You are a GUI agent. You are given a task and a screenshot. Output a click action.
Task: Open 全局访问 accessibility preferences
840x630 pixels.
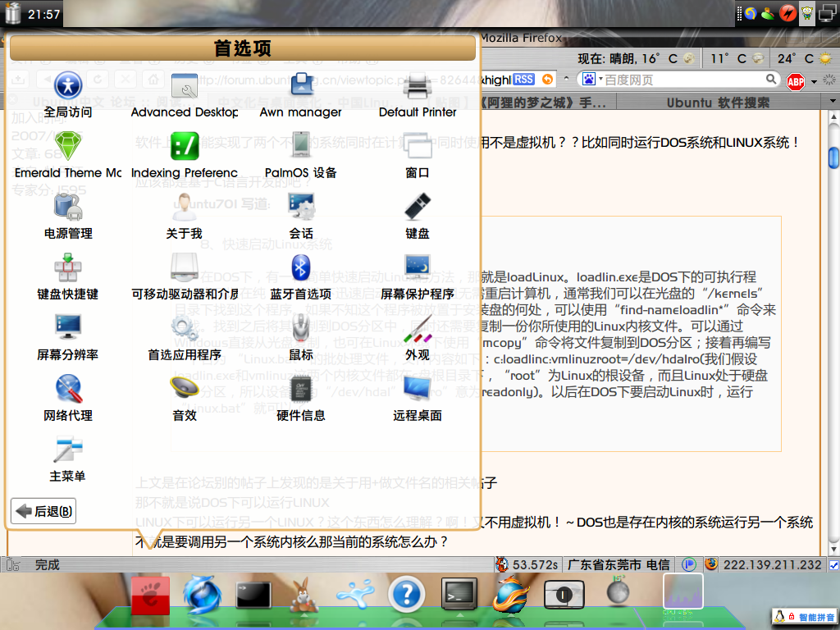pos(68,95)
